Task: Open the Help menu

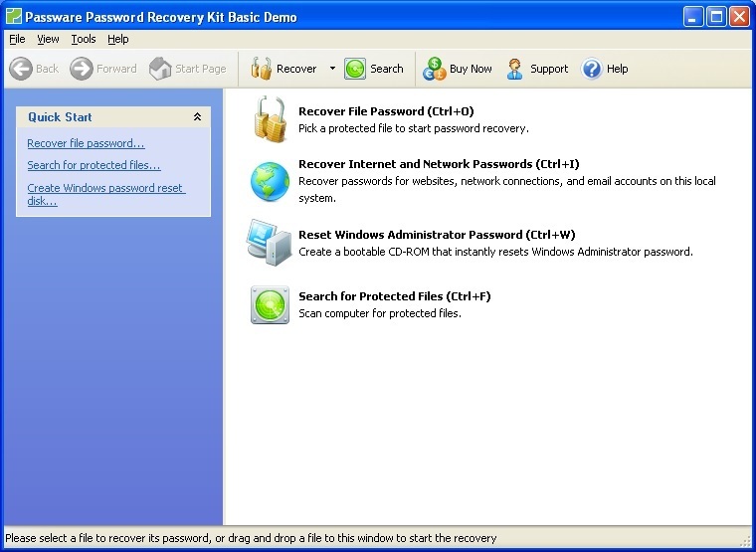Action: [117, 39]
